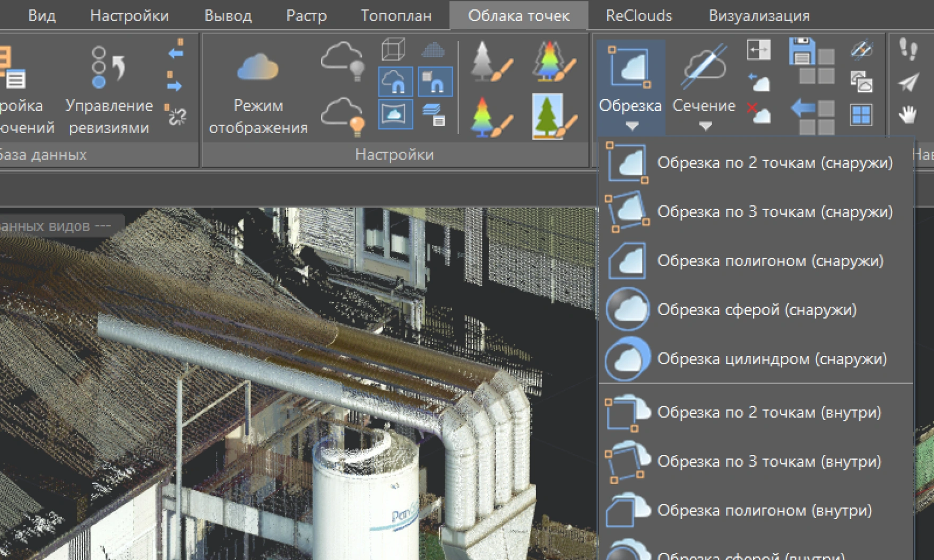Click the footprints walk navigation icon
934x560 pixels.
tap(908, 50)
